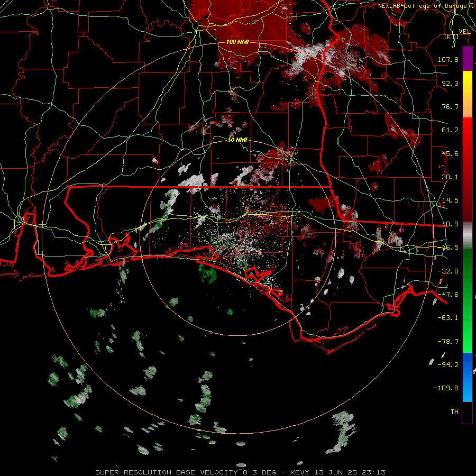Click the TH label on the legend
This screenshot has height=476, width=476.
(454, 412)
